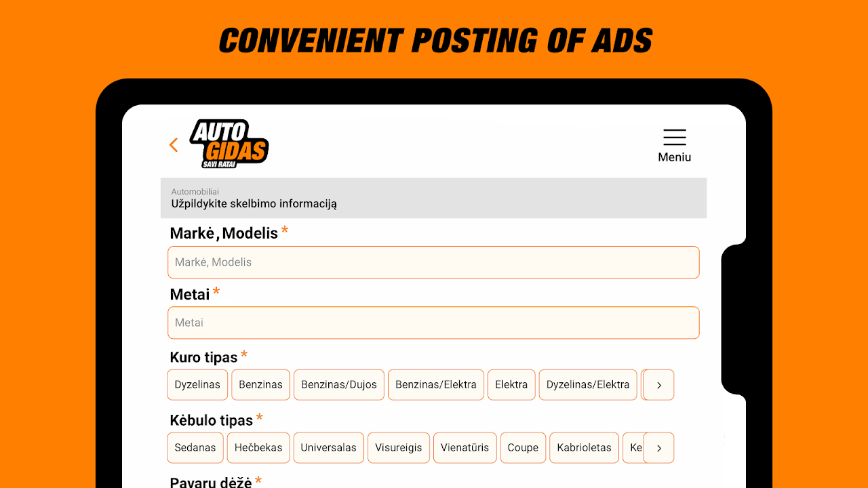Click the Autogidas logo
Screen dimensions: 868x488
click(229, 144)
